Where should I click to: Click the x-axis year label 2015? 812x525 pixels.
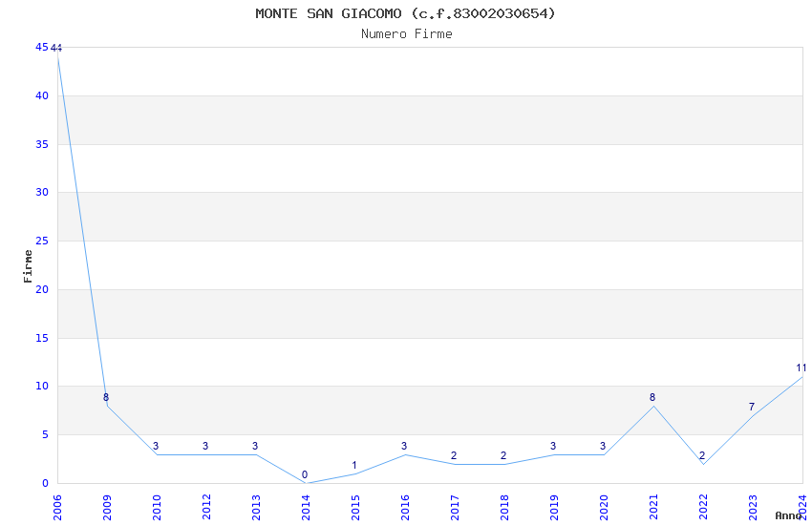(355, 508)
